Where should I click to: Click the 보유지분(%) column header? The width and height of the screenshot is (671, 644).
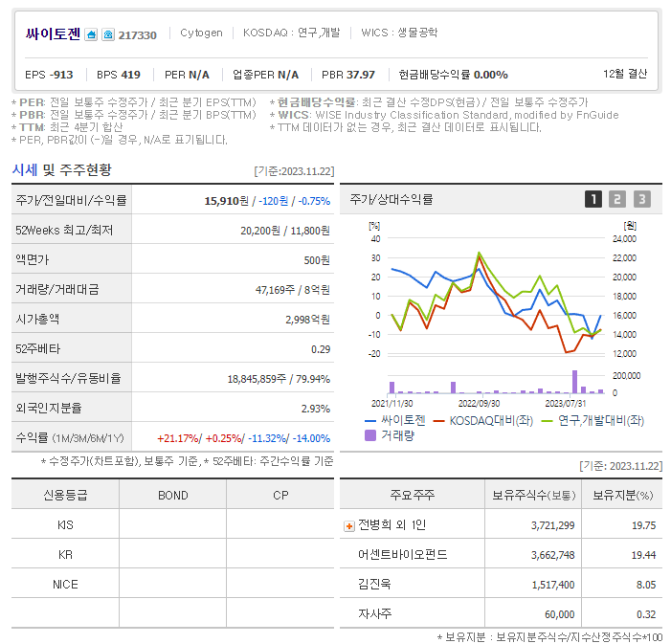click(622, 495)
